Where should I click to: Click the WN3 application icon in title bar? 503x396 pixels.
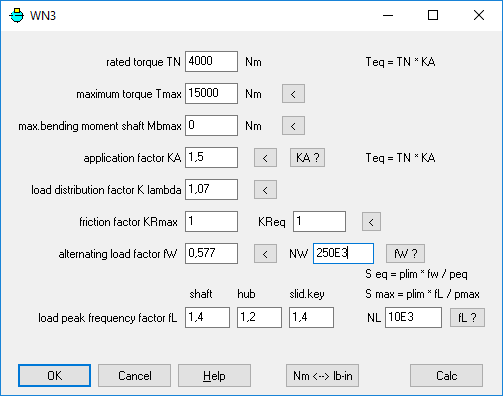pos(16,15)
